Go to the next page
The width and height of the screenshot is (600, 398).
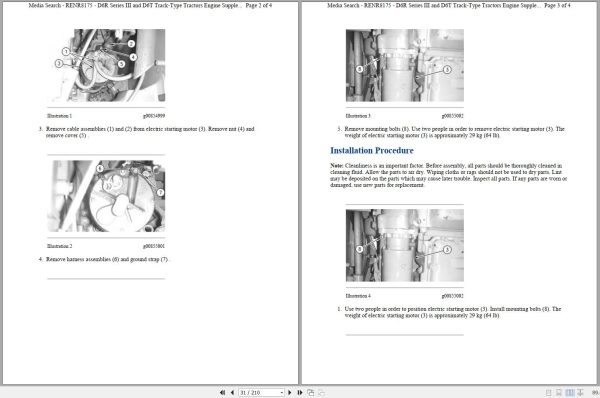[290, 392]
